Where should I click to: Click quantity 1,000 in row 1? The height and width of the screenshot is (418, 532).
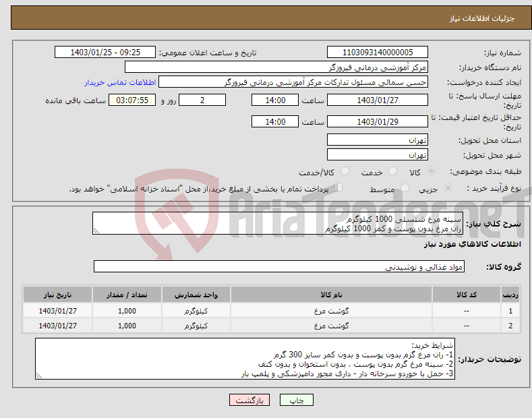[x=127, y=311]
